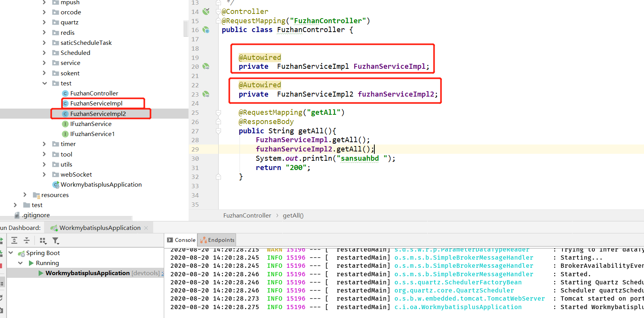Expand the tool package
Viewport: 644px width, 318px height.
coord(44,154)
